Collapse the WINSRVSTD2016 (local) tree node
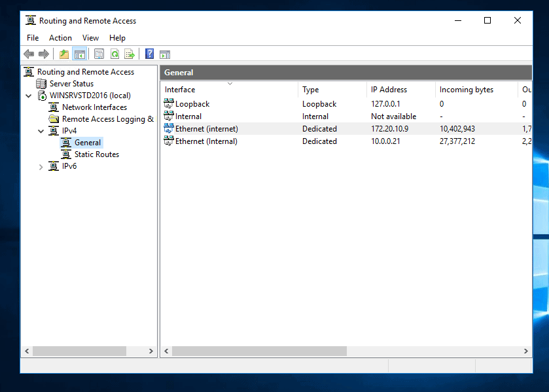Viewport: 549px width, 392px height. pyautogui.click(x=29, y=96)
